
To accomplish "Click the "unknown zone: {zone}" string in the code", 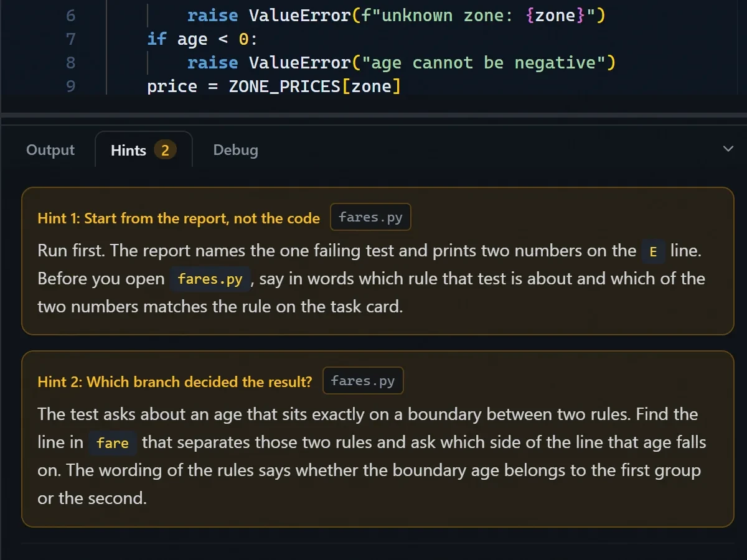I will click(478, 15).
